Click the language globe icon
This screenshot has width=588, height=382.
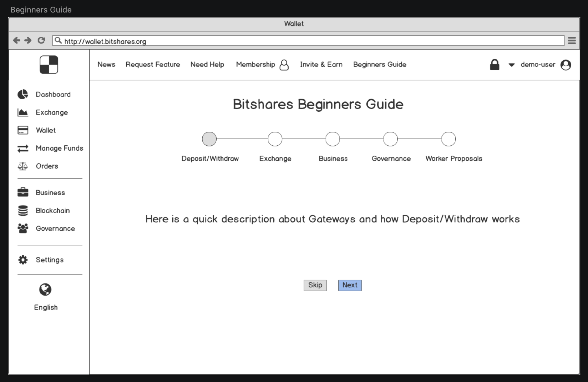coord(45,290)
